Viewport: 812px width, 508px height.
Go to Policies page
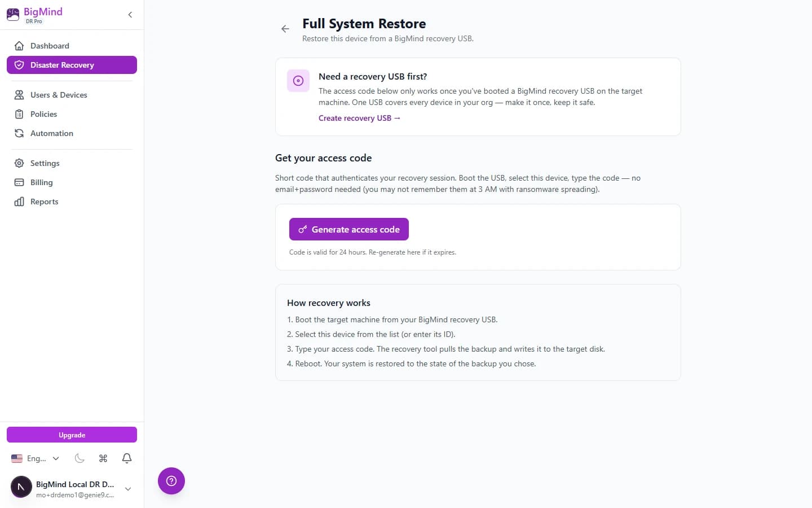pyautogui.click(x=72, y=114)
